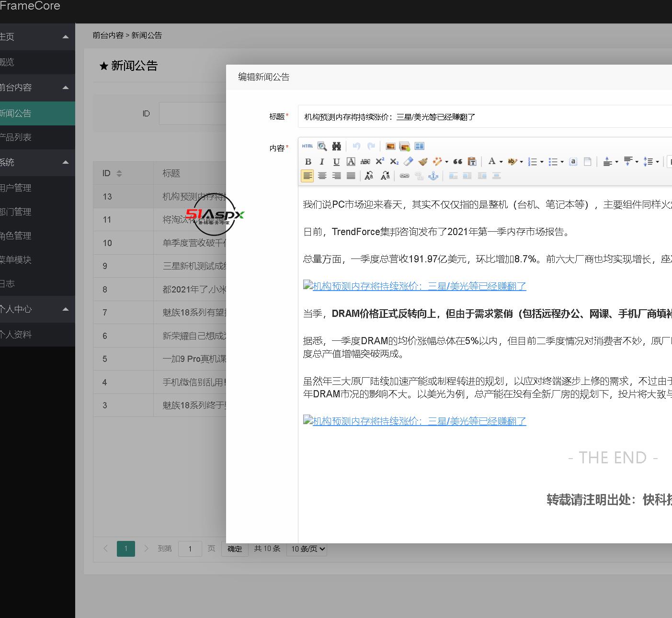
Task: Click the undo arrow in the editor
Action: (356, 146)
